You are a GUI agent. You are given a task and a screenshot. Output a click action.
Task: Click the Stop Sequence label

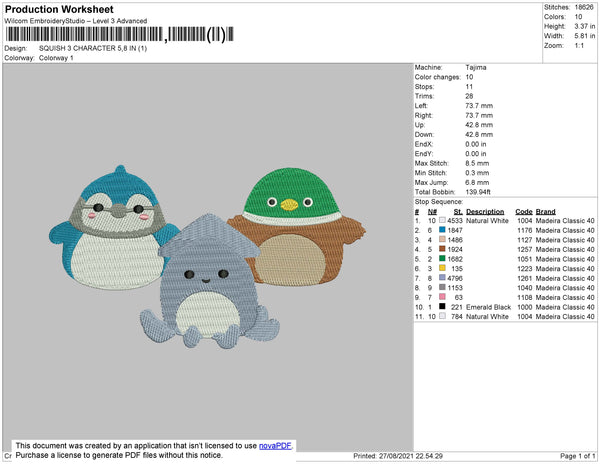click(x=439, y=202)
